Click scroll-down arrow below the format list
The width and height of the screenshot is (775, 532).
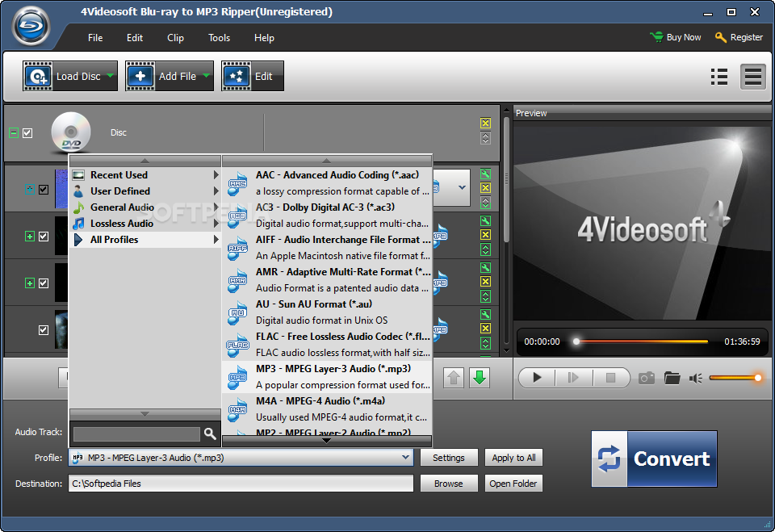point(327,441)
